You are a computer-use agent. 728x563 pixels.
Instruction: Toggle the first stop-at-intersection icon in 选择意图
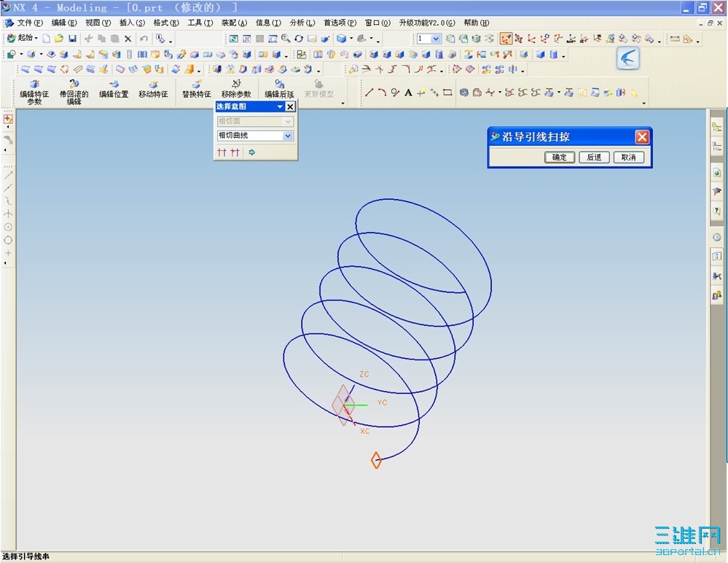[x=222, y=152]
